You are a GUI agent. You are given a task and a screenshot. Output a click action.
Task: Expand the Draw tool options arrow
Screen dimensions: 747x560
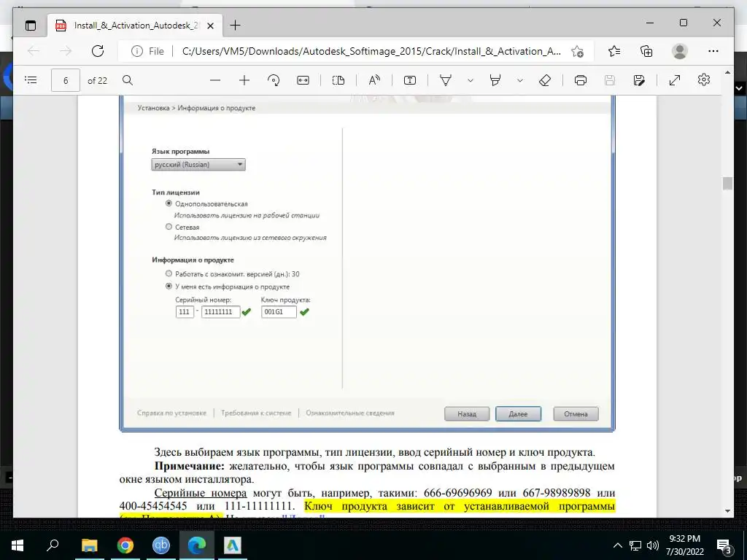(471, 80)
